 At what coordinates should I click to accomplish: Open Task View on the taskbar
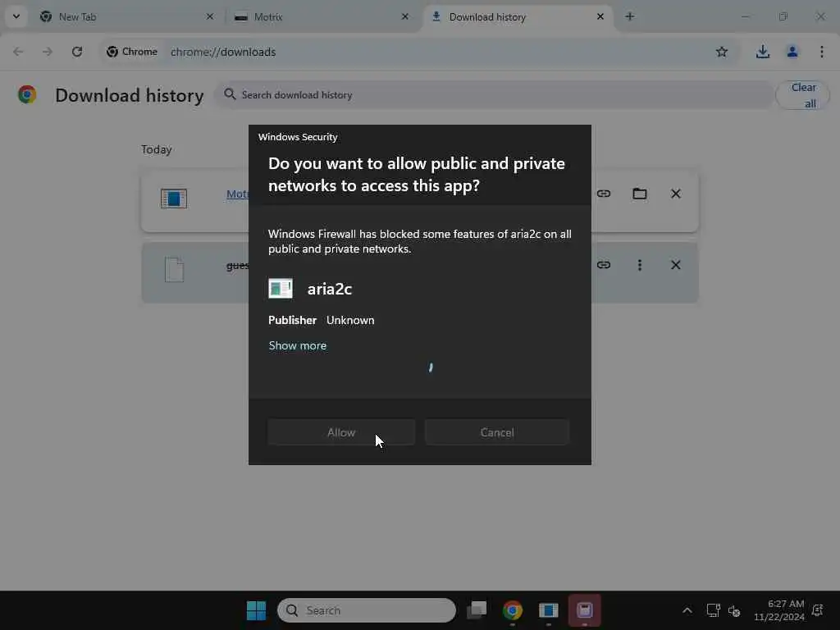click(x=477, y=610)
